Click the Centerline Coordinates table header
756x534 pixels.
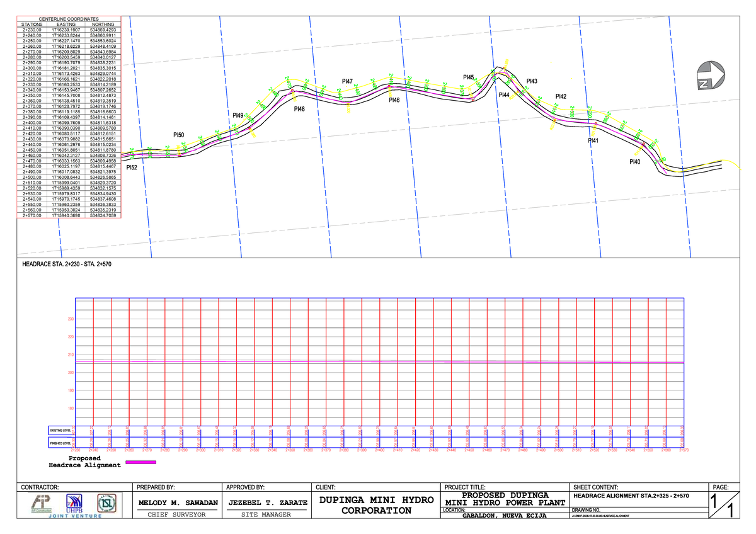[x=69, y=20]
